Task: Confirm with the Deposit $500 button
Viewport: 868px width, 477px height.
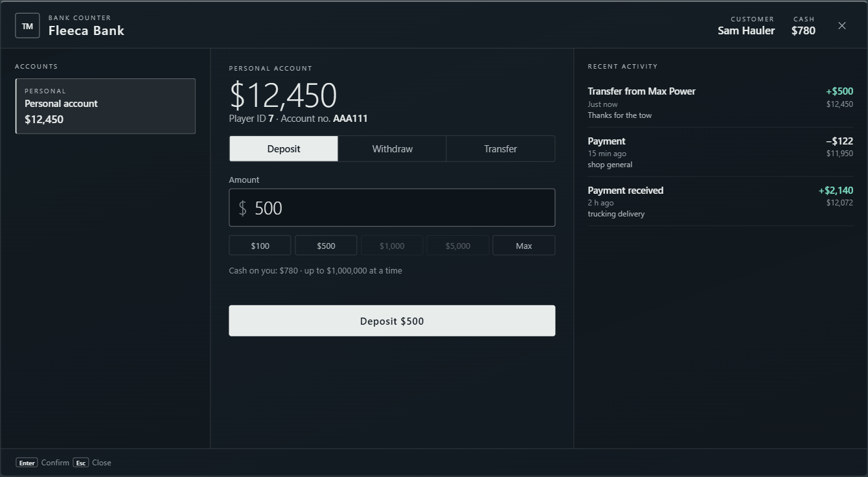Action: coord(392,321)
